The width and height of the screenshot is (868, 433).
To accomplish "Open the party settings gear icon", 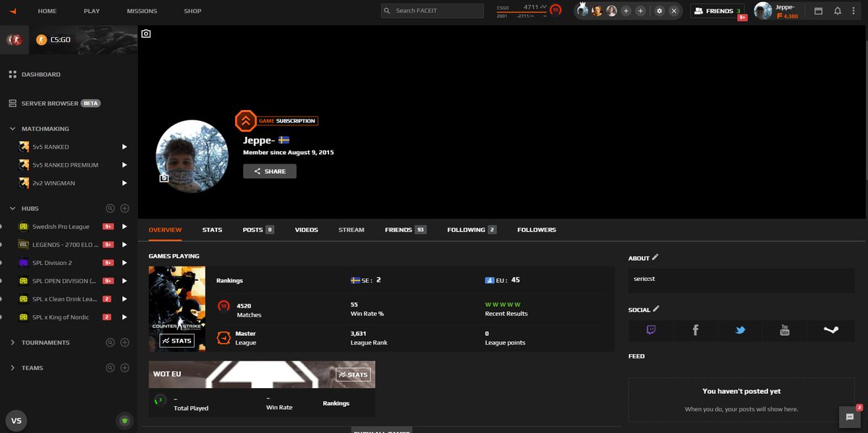I will [x=659, y=11].
